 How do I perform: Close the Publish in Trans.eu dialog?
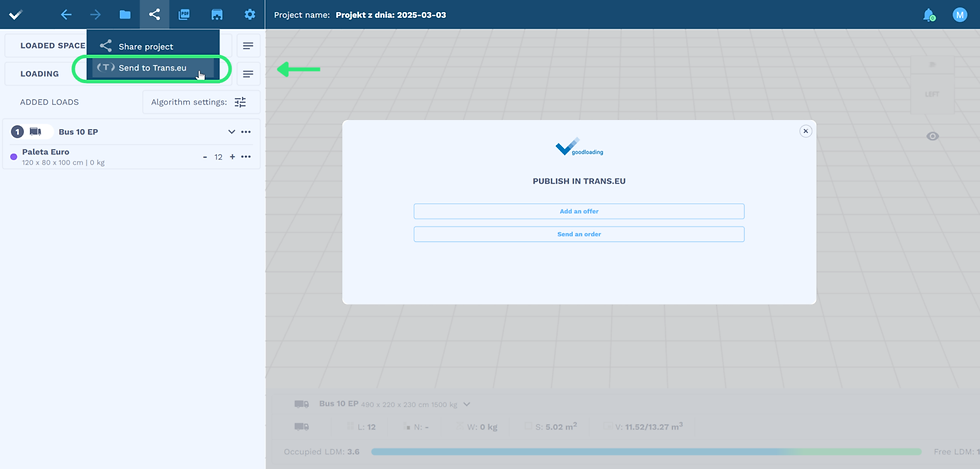[806, 131]
